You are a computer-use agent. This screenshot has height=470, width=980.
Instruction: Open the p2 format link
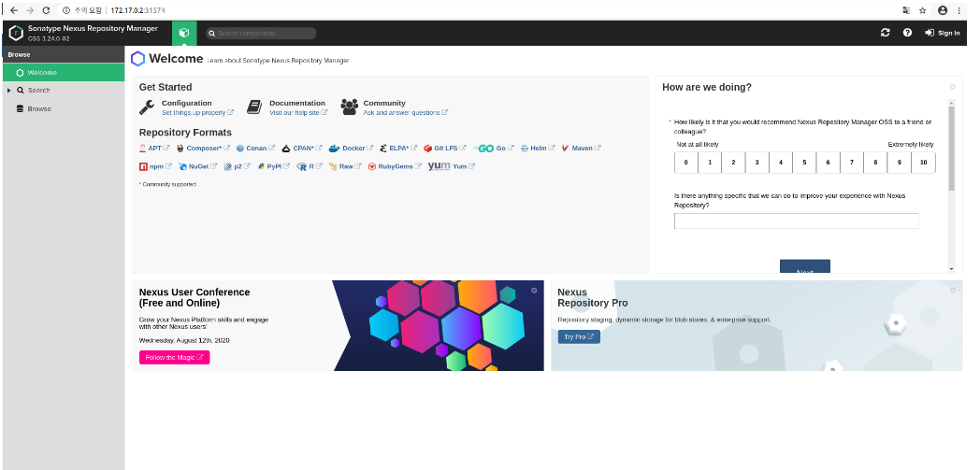[238, 166]
